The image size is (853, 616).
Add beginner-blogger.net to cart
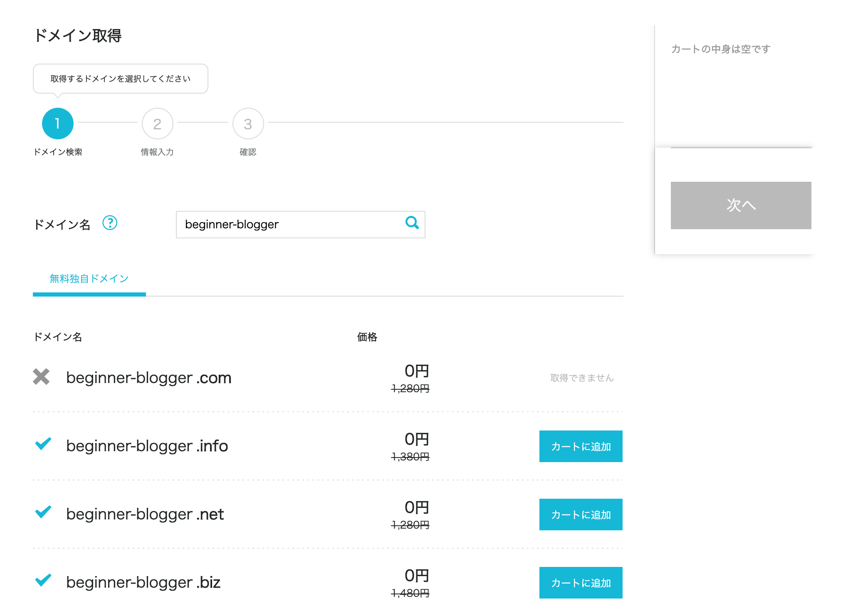click(x=581, y=515)
